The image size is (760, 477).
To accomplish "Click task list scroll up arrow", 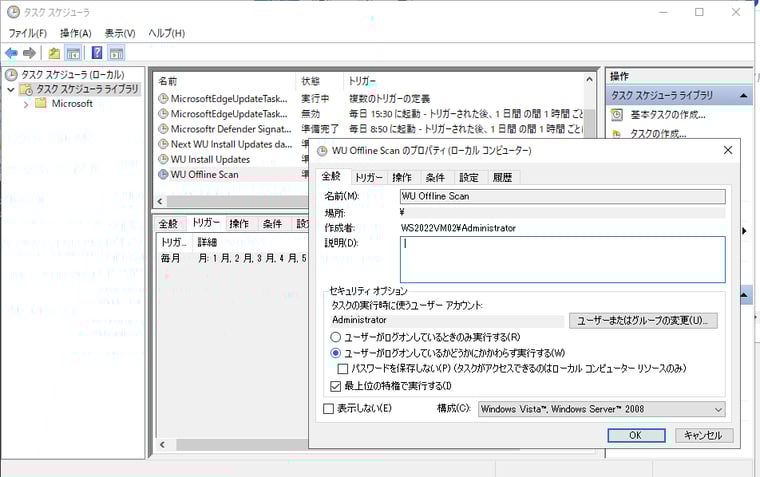I will point(589,80).
